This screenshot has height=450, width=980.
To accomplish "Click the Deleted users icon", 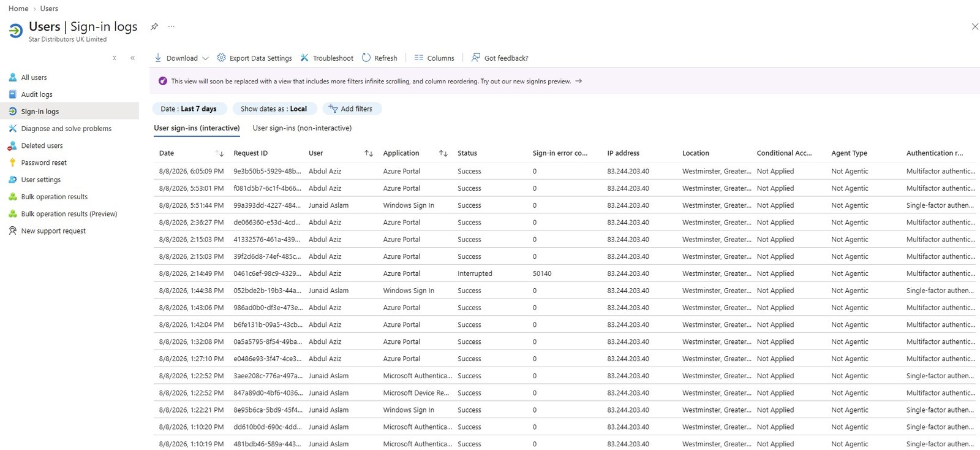I will 12,146.
